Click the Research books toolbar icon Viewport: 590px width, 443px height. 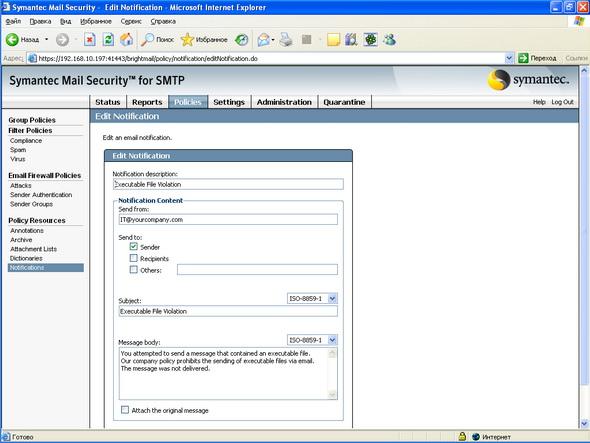(351, 40)
